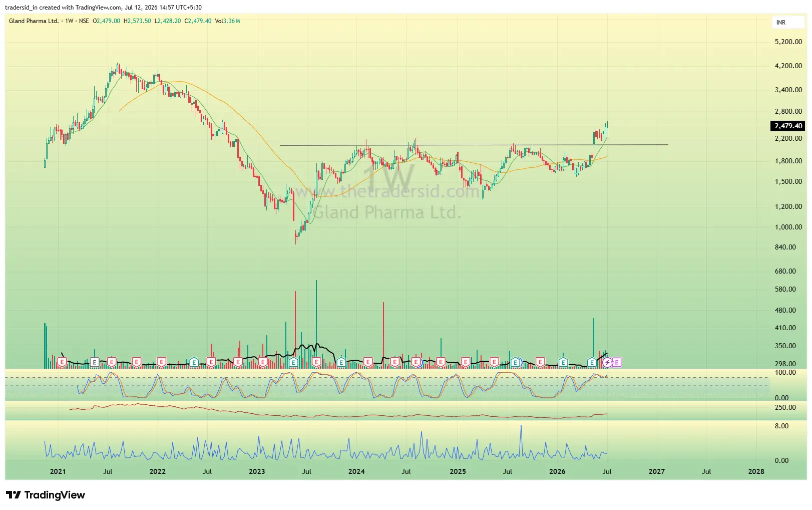Click the green E earnings marker around May 2022

click(x=194, y=362)
